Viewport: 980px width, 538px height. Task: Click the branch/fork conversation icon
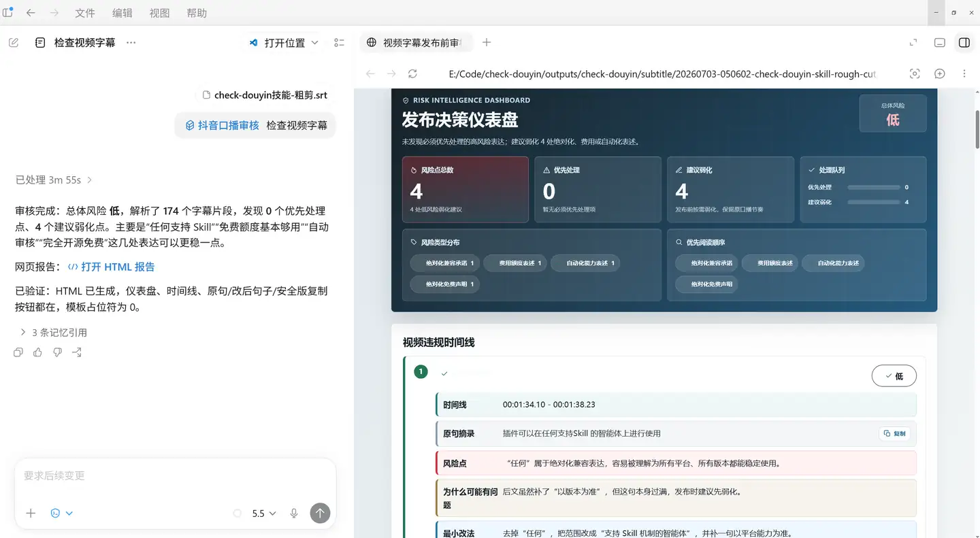[x=77, y=352]
